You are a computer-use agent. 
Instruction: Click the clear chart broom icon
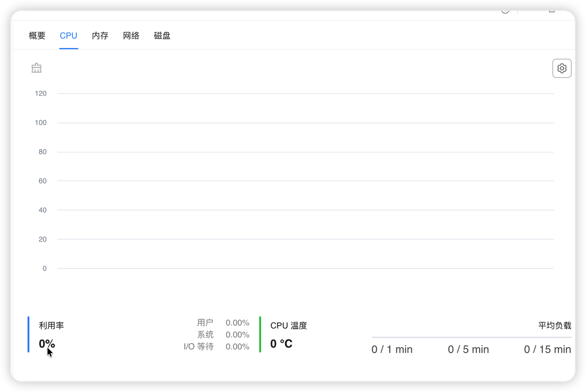point(37,68)
